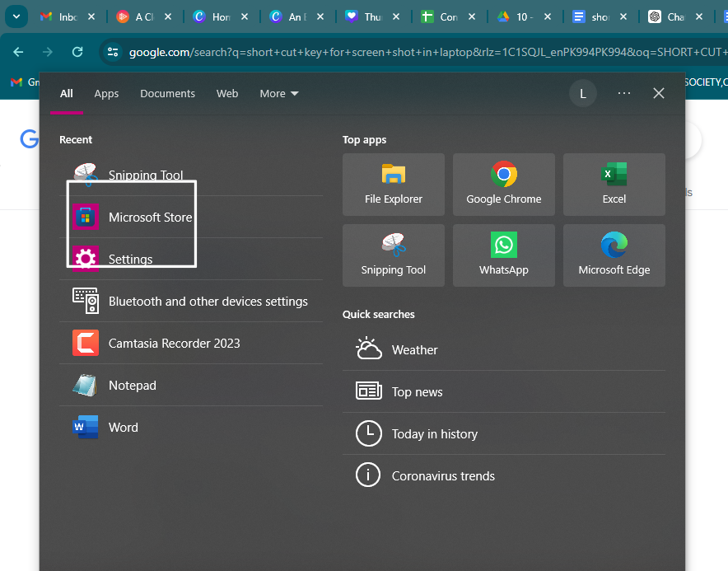Open the user profile badge labeled L
This screenshot has width=728, height=571.
[x=582, y=93]
